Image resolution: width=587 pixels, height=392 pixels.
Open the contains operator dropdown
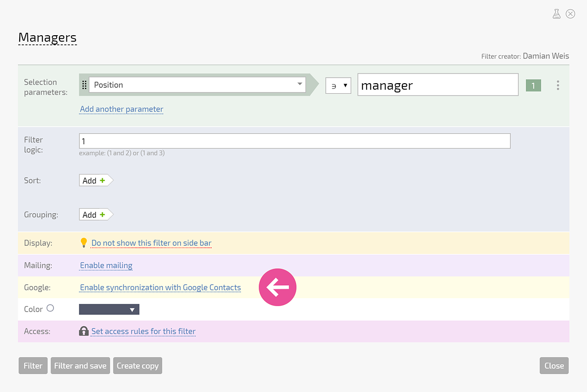pos(338,85)
